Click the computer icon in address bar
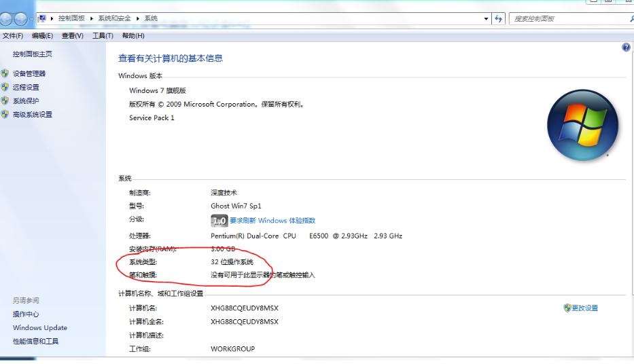The image size is (634, 364). [41, 18]
